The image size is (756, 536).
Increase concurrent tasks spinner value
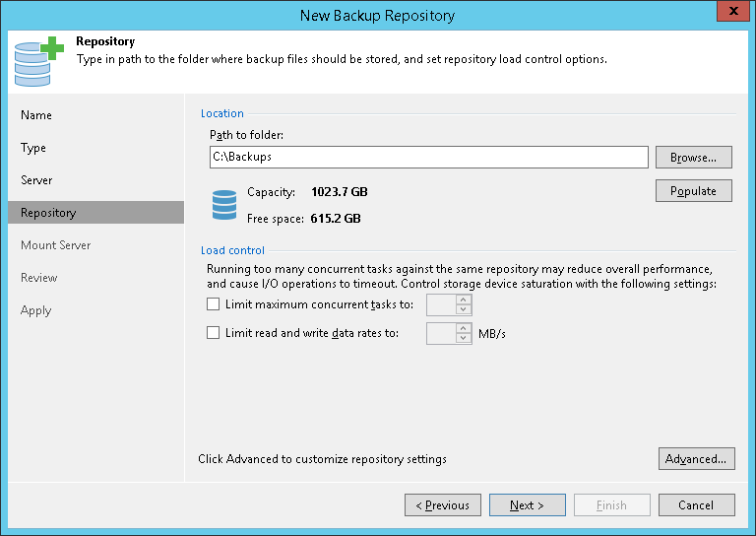pyautogui.click(x=465, y=300)
